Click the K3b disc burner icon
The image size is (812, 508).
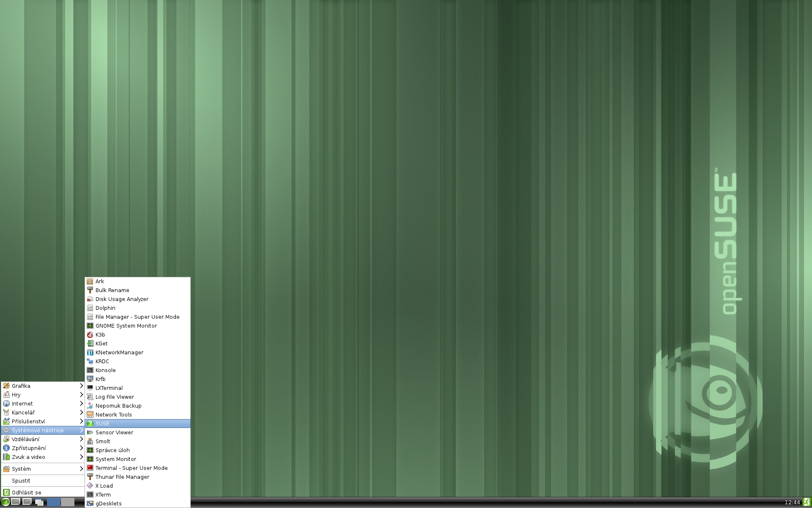point(90,334)
